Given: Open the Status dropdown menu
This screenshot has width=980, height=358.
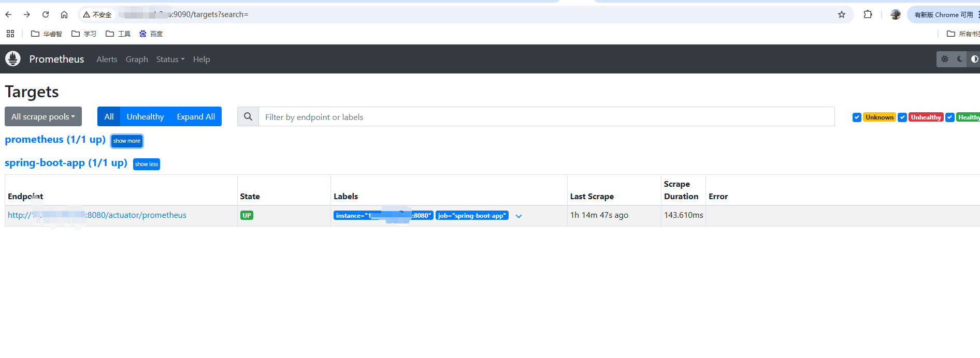Looking at the screenshot, I should [x=170, y=59].
